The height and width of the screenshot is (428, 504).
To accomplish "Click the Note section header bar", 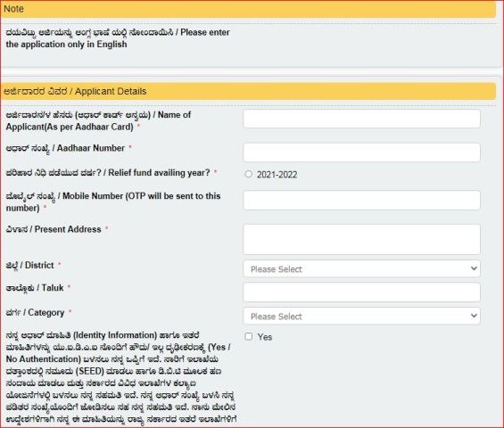I will click(248, 9).
